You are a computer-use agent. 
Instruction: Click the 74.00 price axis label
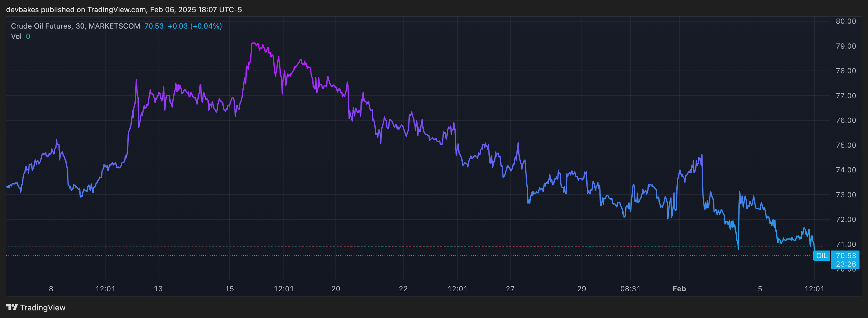(x=846, y=170)
